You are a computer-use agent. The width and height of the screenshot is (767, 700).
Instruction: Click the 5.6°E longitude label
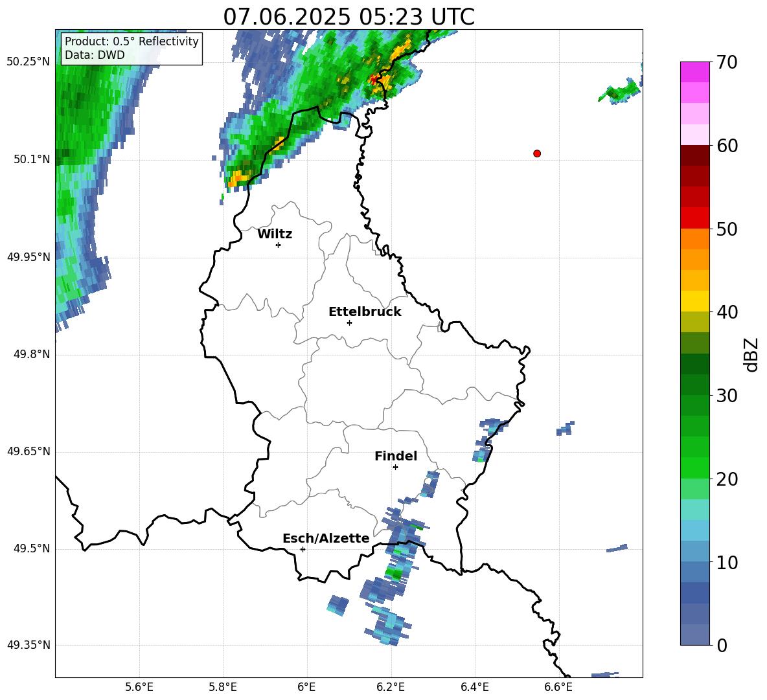coord(139,687)
